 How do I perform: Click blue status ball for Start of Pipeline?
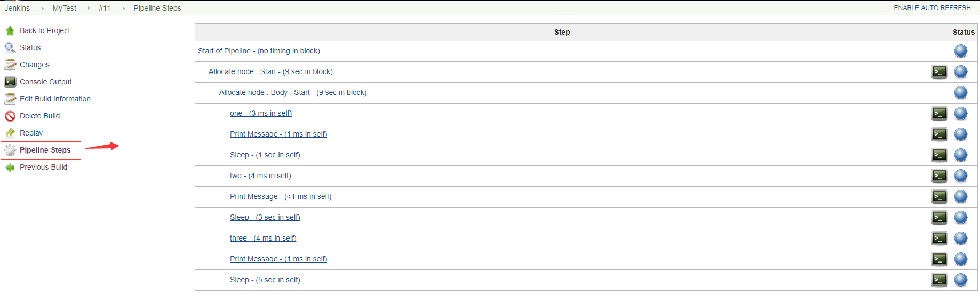pos(960,51)
